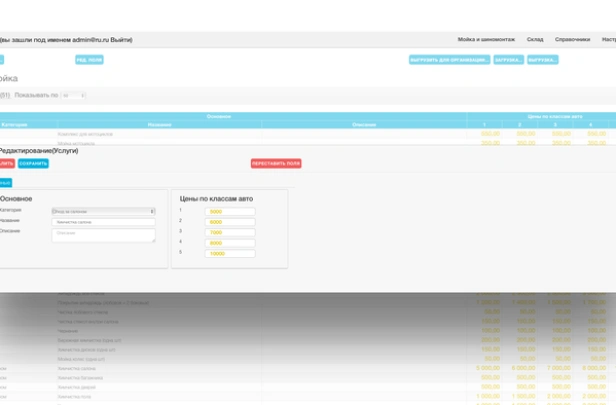Click the Выгрузить для организации button
616x405 pixels.
(x=449, y=60)
